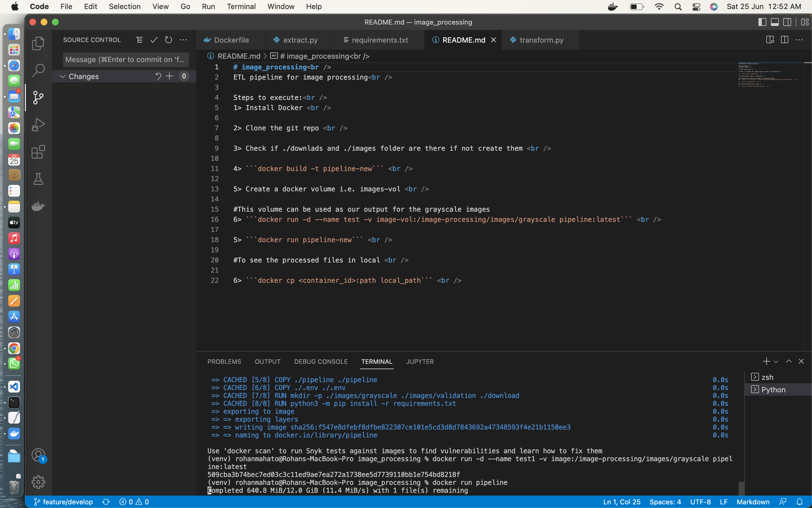
Task: Open notifications bell in status bar
Action: click(x=800, y=502)
